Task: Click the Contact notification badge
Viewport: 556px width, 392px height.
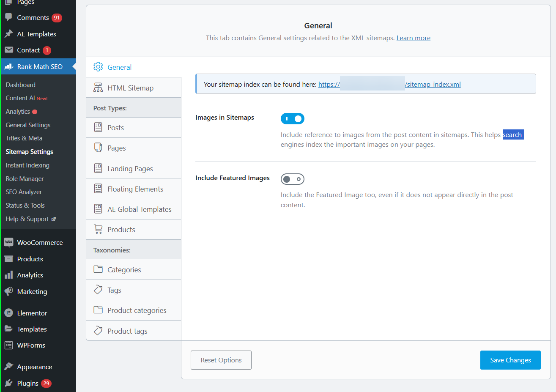Action: (x=47, y=50)
